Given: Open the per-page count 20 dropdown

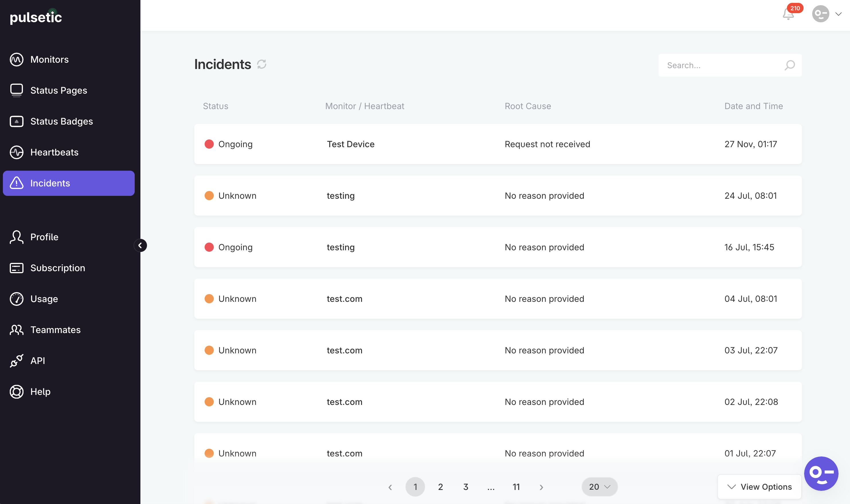Looking at the screenshot, I should pos(599,487).
